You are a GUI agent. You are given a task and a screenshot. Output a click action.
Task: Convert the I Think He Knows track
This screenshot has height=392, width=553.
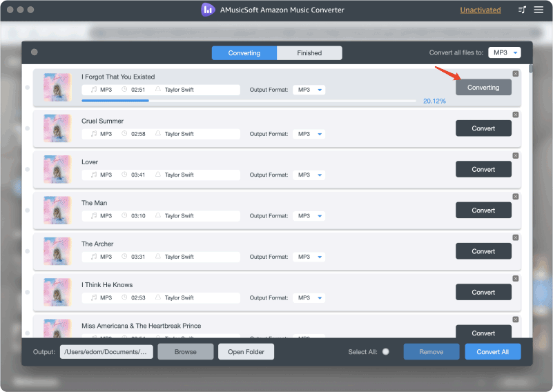[483, 292]
